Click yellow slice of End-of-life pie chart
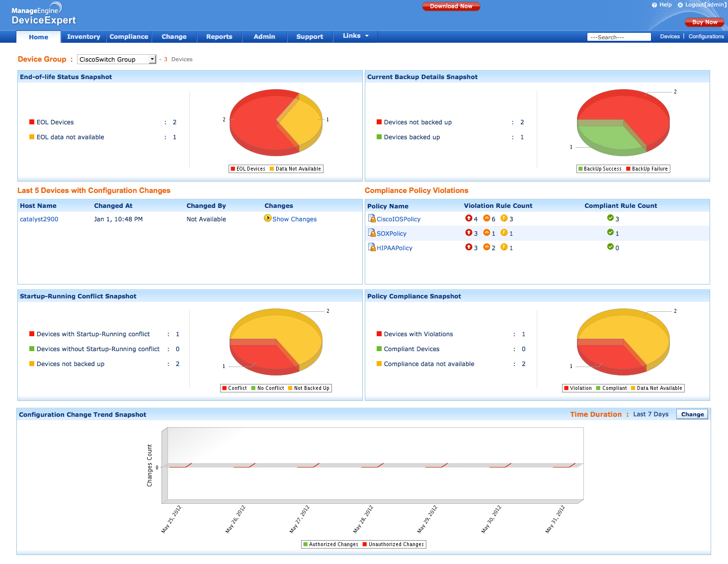728x564 pixels. [302, 122]
